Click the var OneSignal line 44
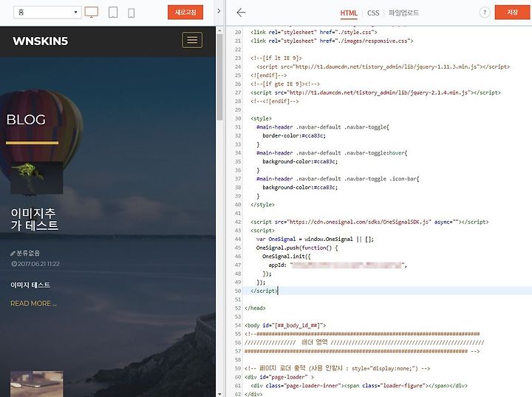 pyautogui.click(x=315, y=239)
